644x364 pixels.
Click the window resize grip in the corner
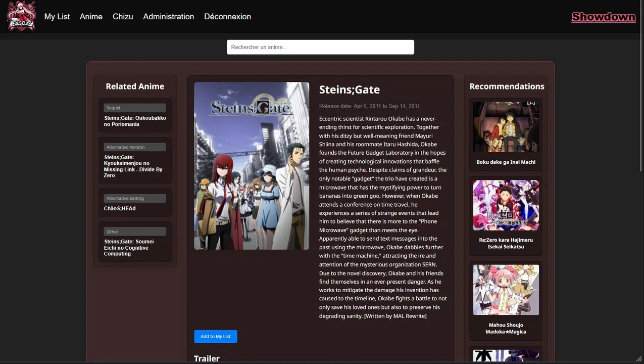(639, 359)
